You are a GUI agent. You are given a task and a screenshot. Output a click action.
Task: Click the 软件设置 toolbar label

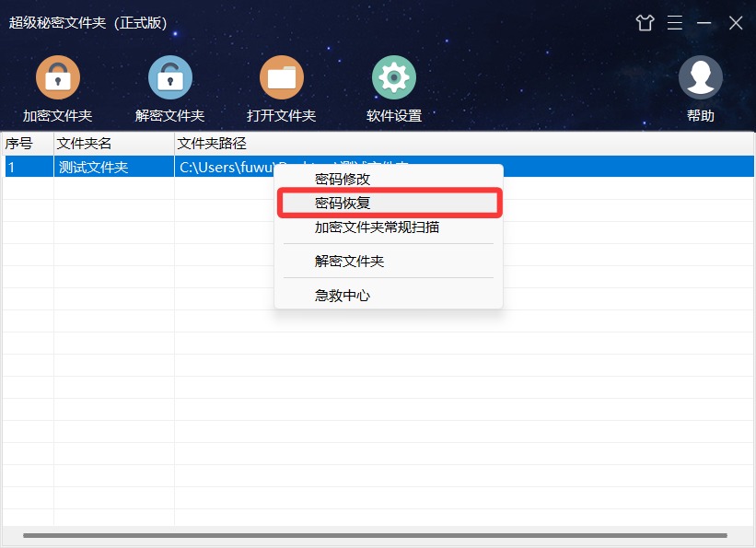point(394,116)
